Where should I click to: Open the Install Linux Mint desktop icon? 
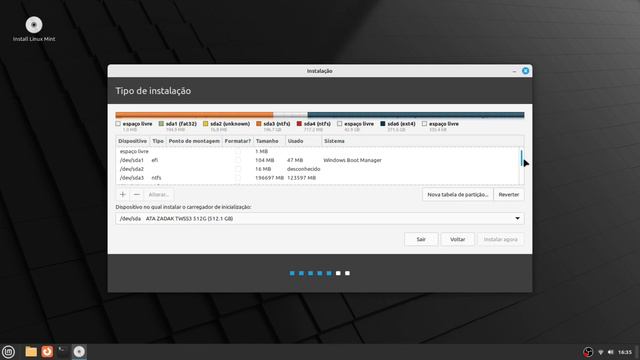tap(34, 29)
